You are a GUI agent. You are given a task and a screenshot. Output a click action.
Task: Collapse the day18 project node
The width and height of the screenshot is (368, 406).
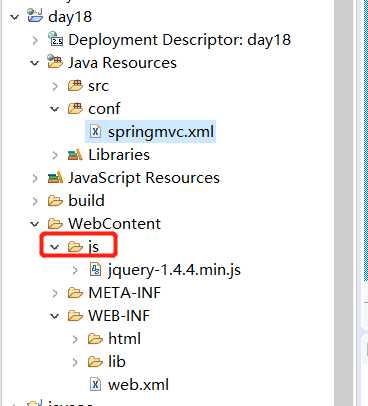[x=15, y=17]
